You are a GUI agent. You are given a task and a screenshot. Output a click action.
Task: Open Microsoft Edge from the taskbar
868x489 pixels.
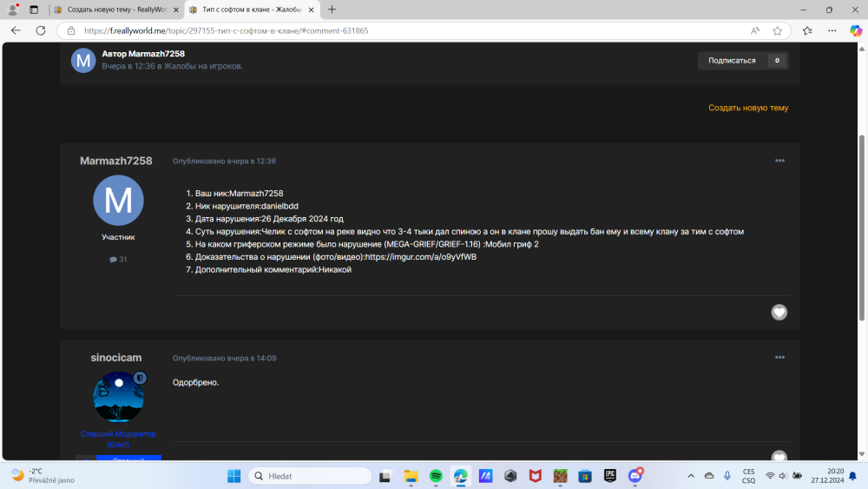click(x=461, y=476)
